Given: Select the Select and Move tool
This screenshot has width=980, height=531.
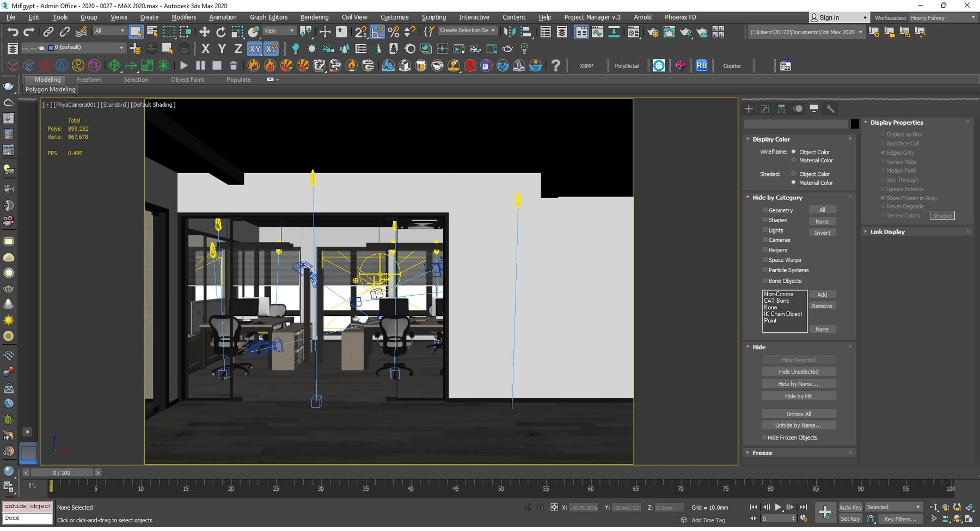Looking at the screenshot, I should [205, 32].
